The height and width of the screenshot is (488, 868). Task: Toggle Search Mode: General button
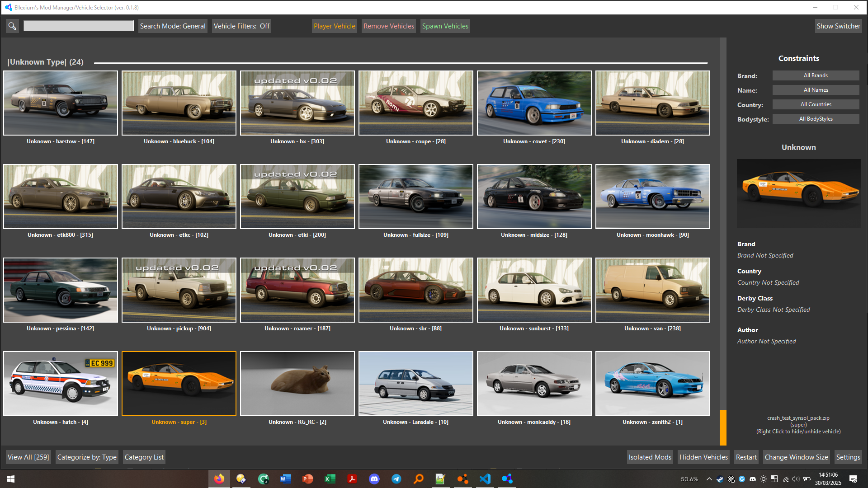[173, 26]
